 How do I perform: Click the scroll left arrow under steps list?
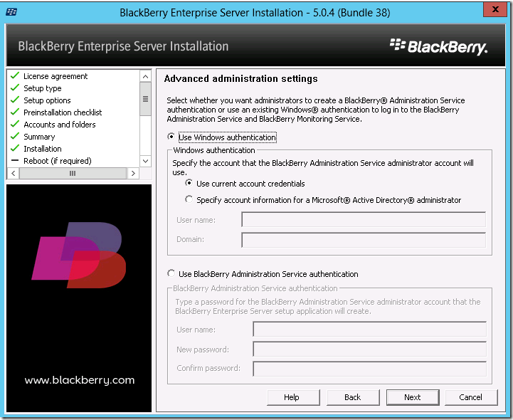point(14,173)
